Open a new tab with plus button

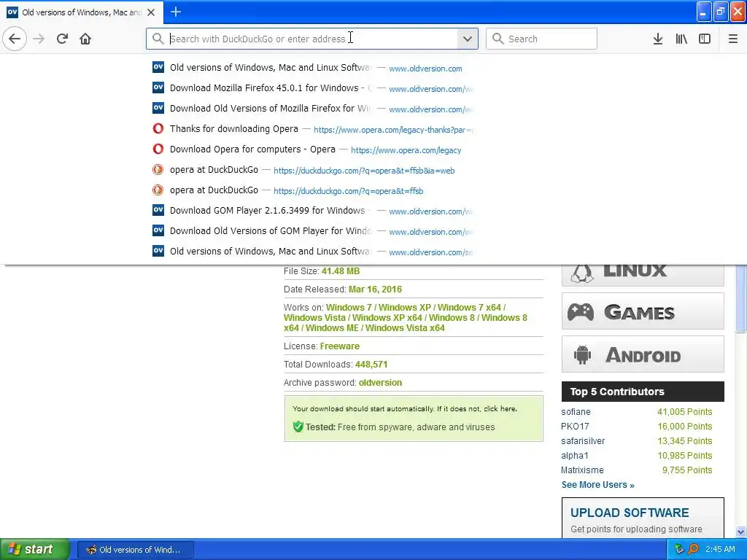[176, 12]
